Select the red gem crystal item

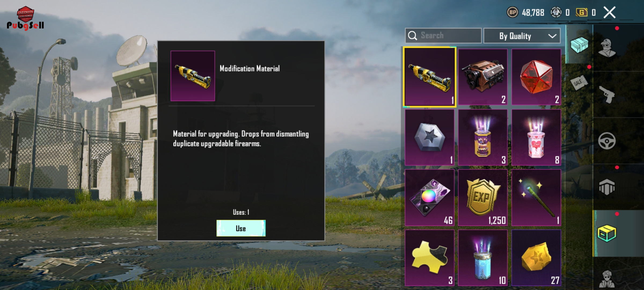click(x=536, y=77)
